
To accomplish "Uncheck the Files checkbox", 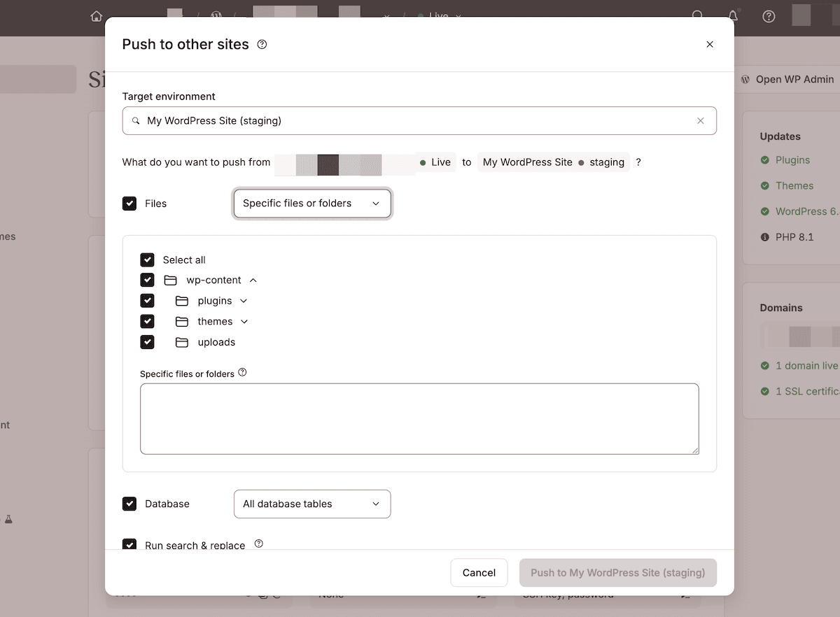I will click(x=129, y=203).
